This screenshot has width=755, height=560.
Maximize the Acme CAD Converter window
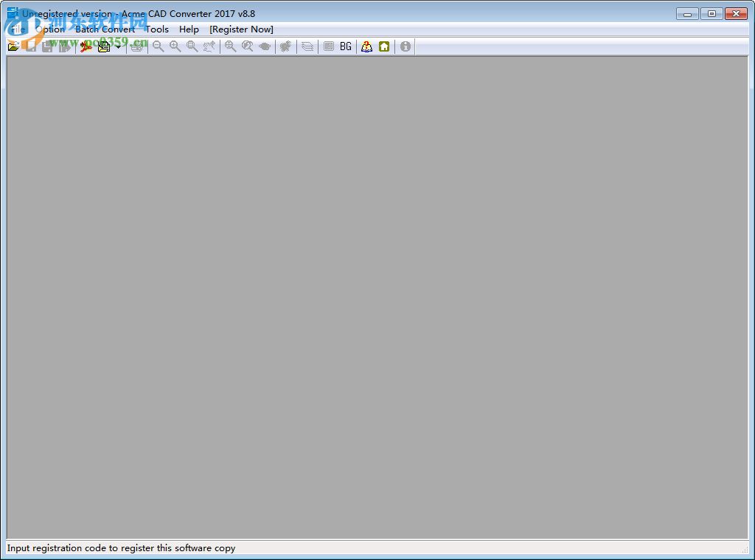click(711, 14)
